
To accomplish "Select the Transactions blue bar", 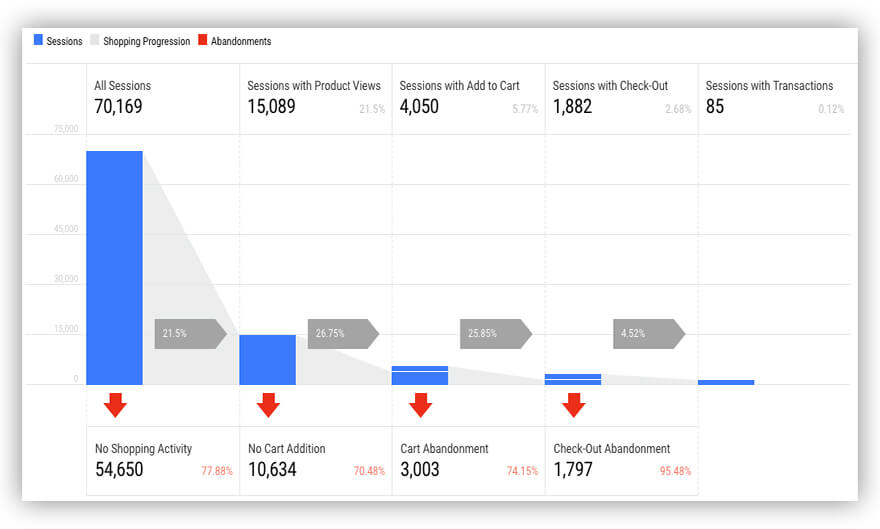I will click(726, 383).
